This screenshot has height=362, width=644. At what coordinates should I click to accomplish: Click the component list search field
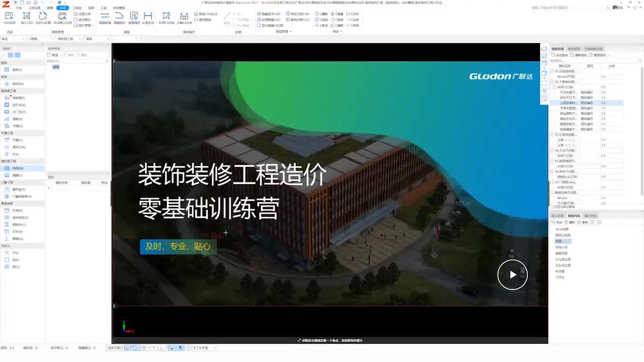click(76, 61)
